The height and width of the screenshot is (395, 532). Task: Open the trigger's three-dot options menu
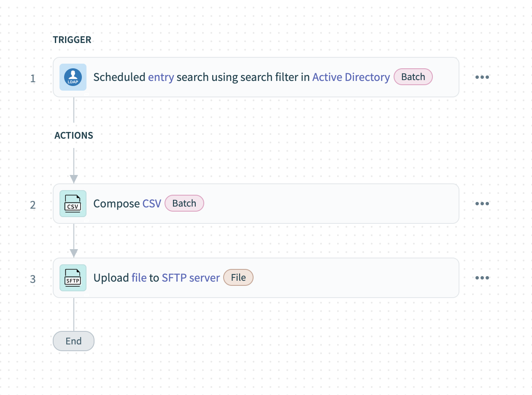coord(482,77)
